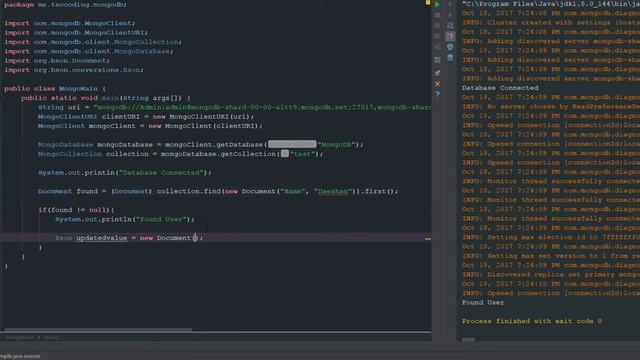
Task: Up the stack trace arrow icon
Action: [x=450, y=4]
